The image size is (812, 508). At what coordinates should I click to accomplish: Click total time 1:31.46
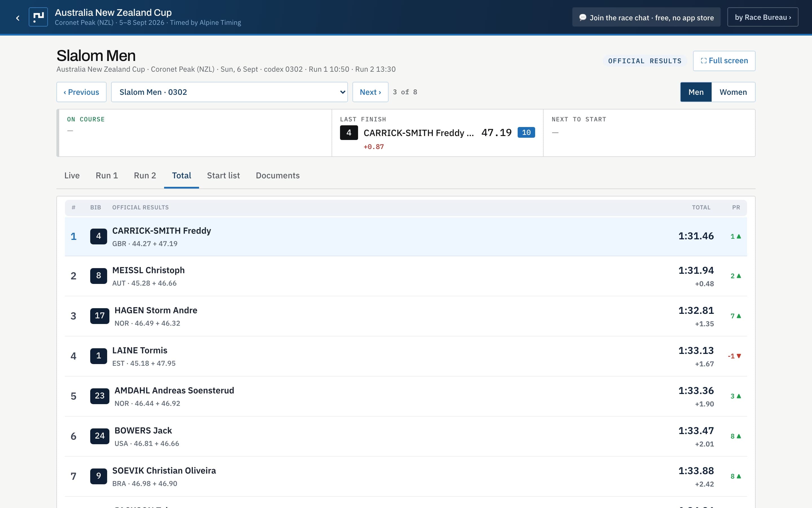pos(696,236)
